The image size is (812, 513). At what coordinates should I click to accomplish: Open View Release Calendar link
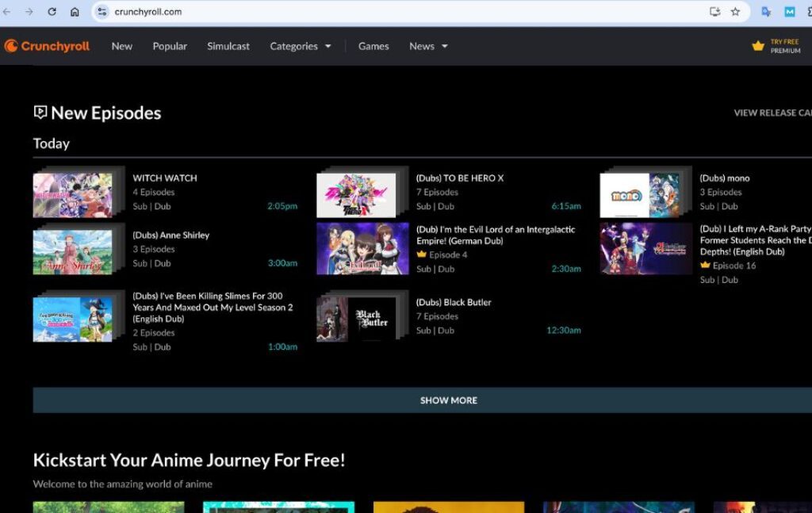coord(773,113)
